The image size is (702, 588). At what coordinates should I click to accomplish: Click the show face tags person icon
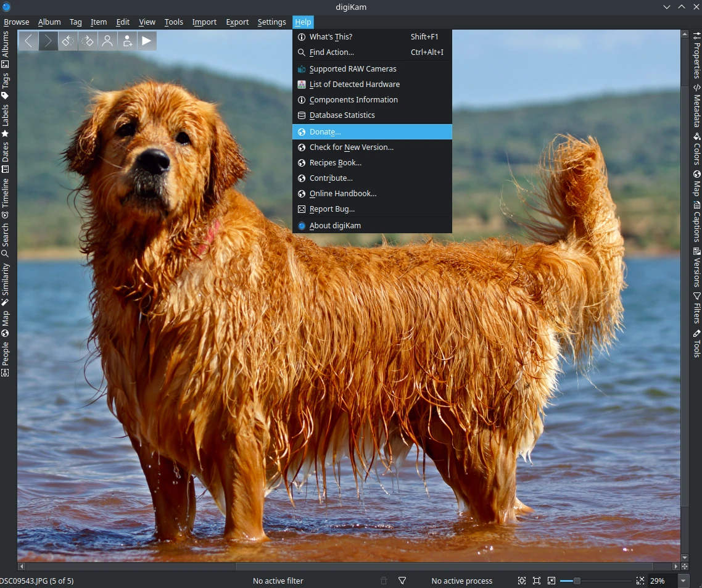107,41
